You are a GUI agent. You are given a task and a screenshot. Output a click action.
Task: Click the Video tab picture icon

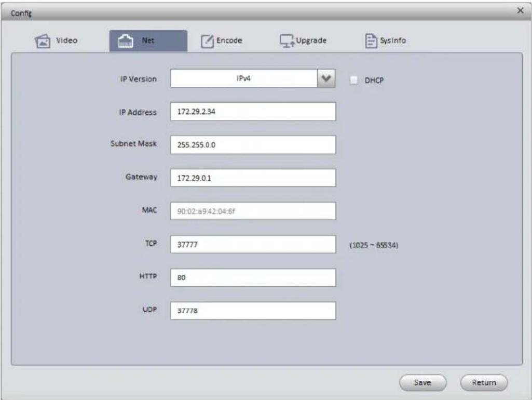[x=43, y=41]
